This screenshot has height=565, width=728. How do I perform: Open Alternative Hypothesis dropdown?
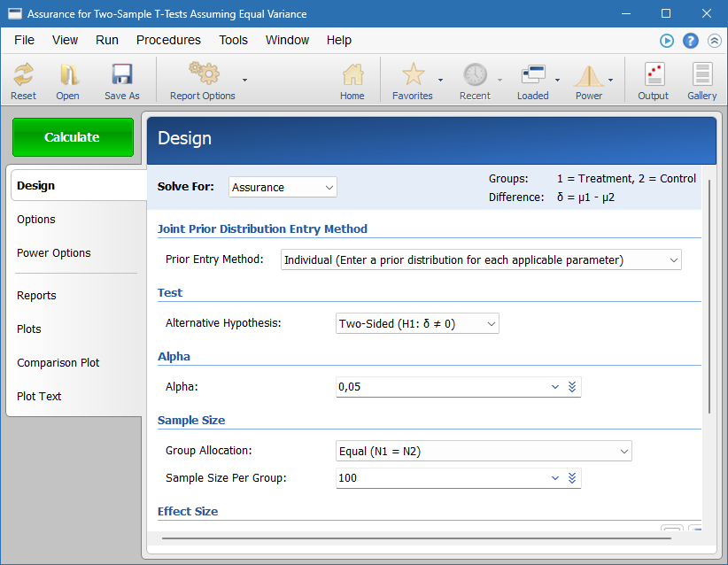pos(417,323)
